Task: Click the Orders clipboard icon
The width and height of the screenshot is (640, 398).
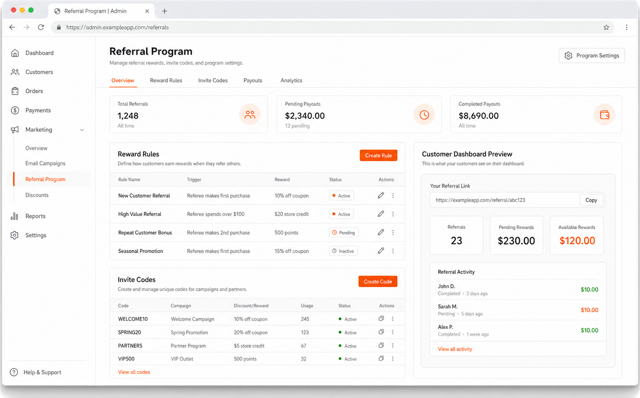Action: click(15, 91)
